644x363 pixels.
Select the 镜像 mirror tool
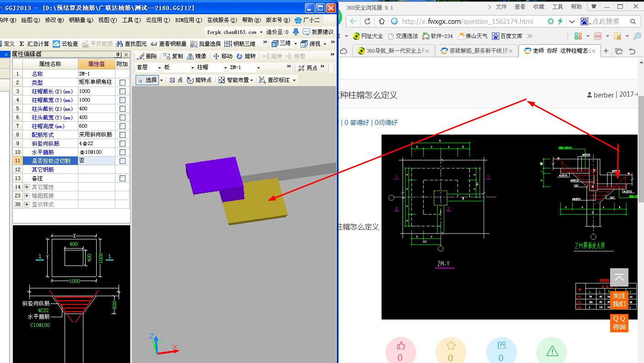[x=196, y=56]
